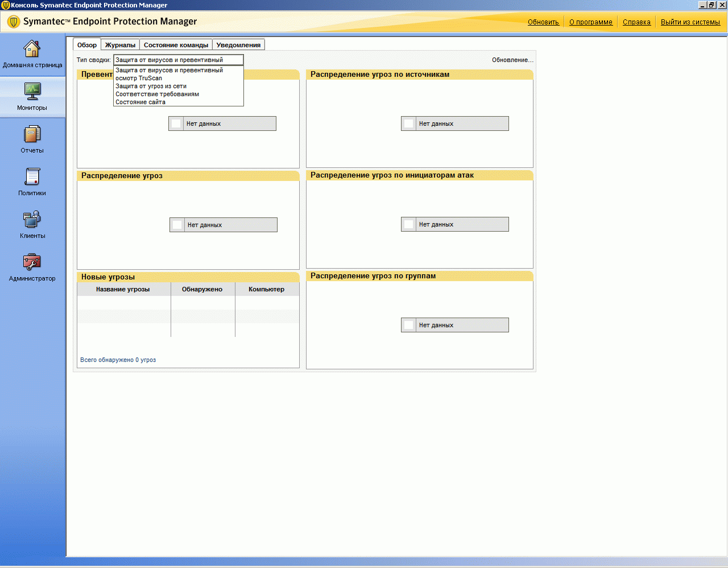Switch to the Обзор tab
Image resolution: width=728 pixels, height=568 pixels.
pyautogui.click(x=87, y=45)
